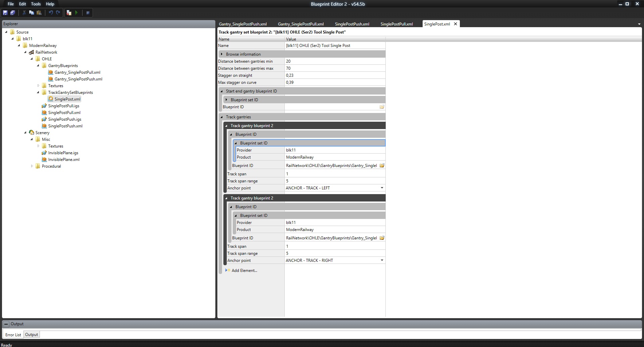Click the Stagger on straight value field
The image size is (644, 347).
point(335,75)
